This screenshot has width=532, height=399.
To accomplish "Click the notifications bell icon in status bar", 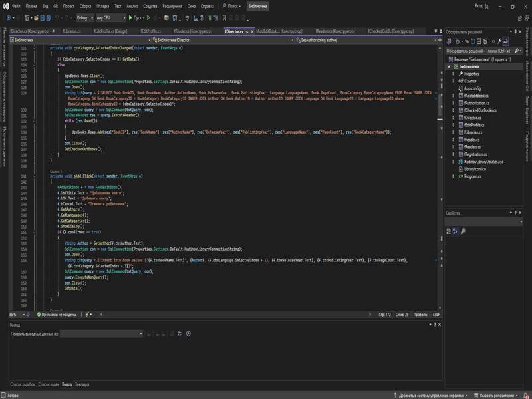I will click(x=525, y=395).
